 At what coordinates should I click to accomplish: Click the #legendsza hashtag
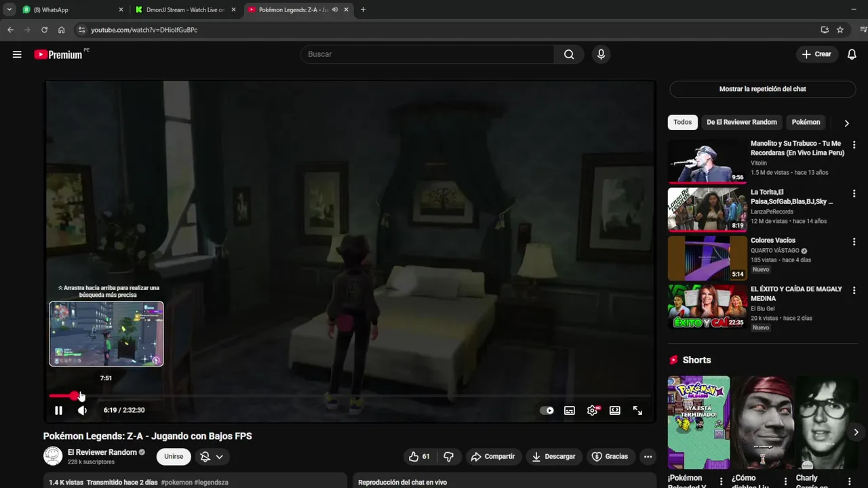coord(211,483)
